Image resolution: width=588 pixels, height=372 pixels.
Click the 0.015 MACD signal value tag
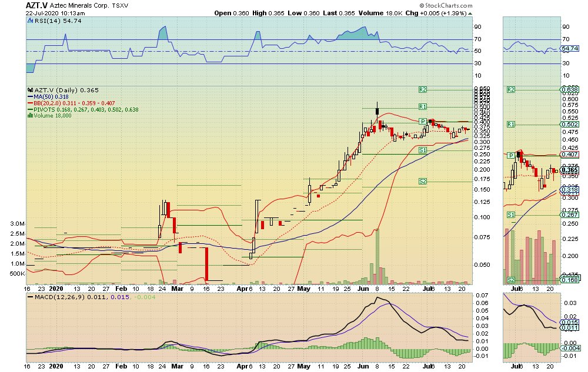point(570,322)
